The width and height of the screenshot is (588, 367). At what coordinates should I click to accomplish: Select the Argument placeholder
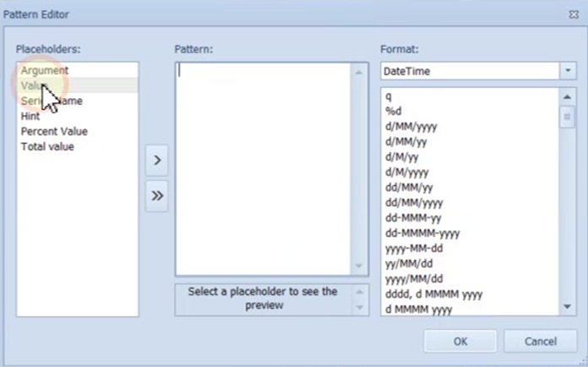[x=45, y=70]
